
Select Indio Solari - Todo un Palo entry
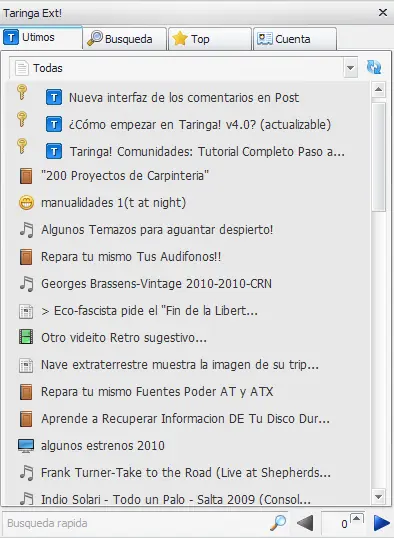(176, 499)
